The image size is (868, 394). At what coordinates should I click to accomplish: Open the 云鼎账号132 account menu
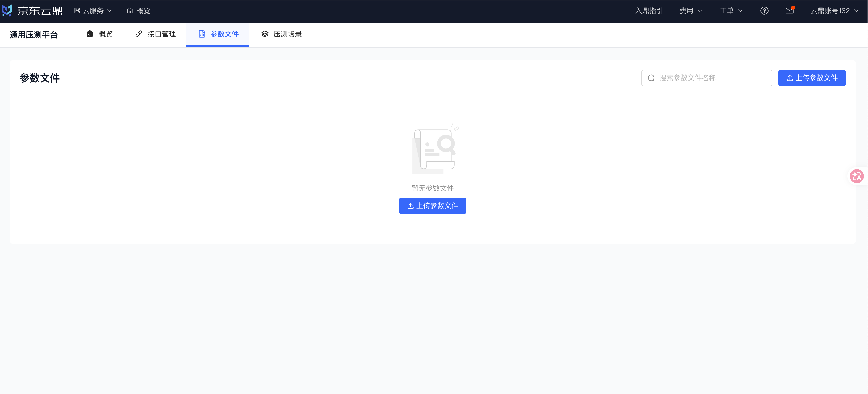tap(834, 11)
